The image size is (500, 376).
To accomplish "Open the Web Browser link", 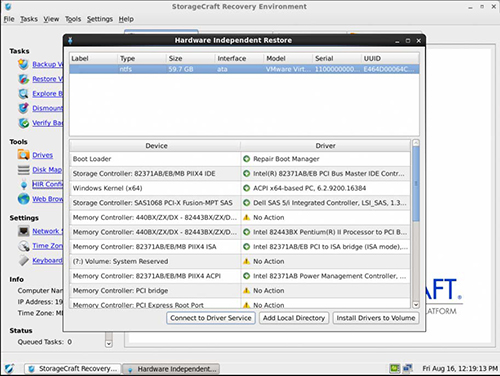I will pos(47,199).
